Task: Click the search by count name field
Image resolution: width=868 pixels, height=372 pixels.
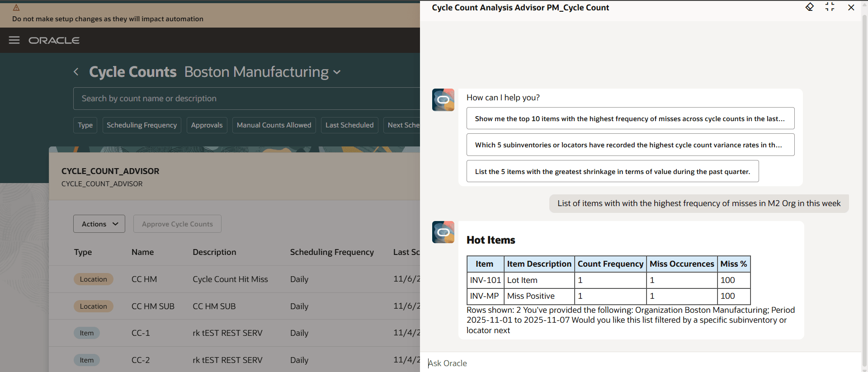Action: 247,99
